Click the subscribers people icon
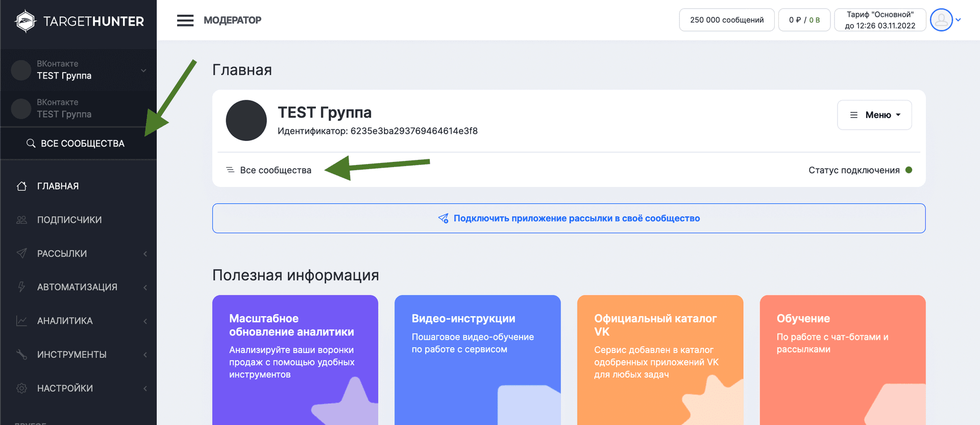This screenshot has width=980, height=425. (x=21, y=220)
